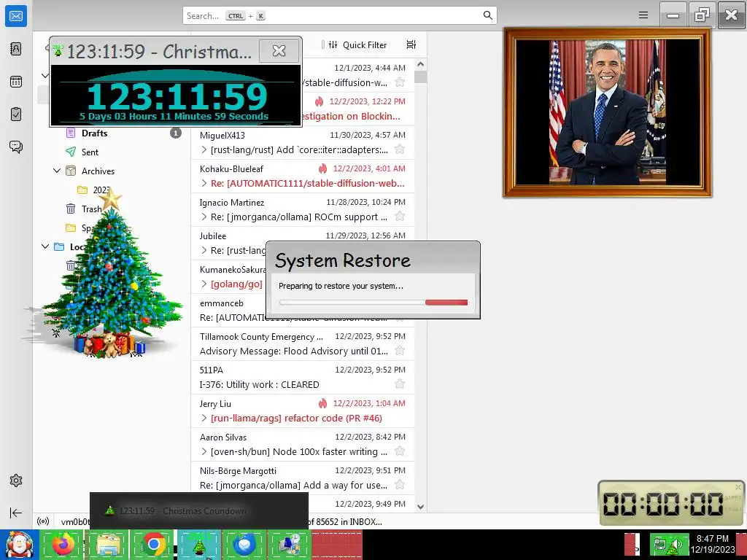747x560 pixels.
Task: Expand the Aaron Silvas oven-sh/bun thread
Action: tap(204, 451)
